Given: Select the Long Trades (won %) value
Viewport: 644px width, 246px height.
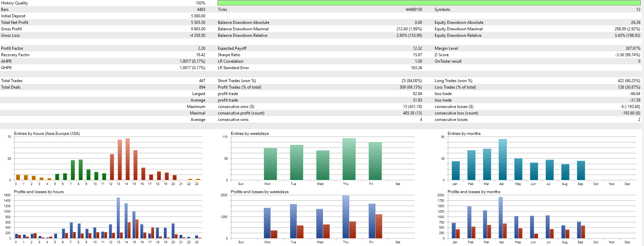Looking at the screenshot, I should 628,81.
